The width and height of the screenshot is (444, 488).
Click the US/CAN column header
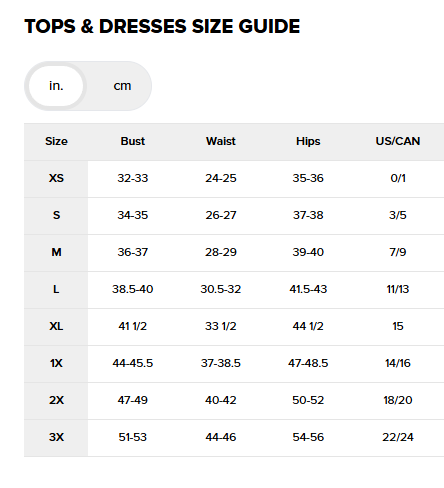pyautogui.click(x=398, y=141)
